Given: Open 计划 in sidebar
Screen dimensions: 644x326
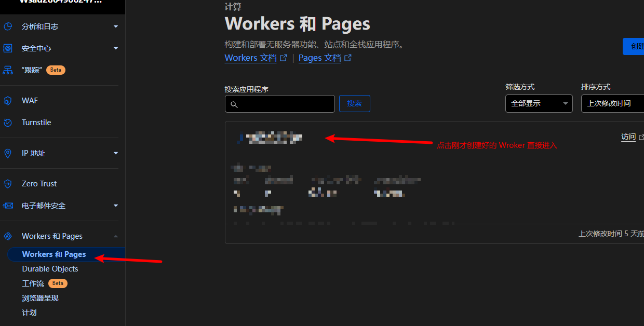Looking at the screenshot, I should pyautogui.click(x=29, y=313).
